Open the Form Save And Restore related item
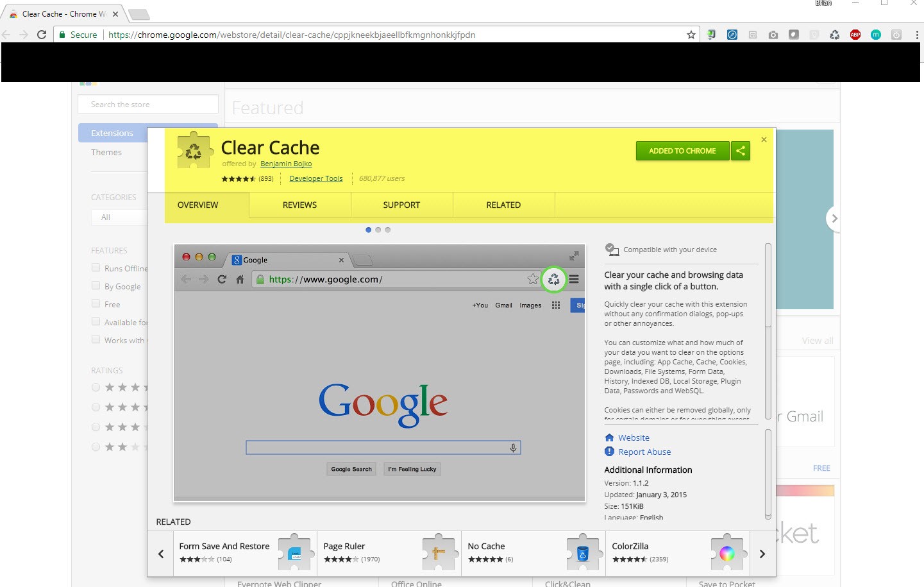Viewport: 924px width, 587px height. click(x=245, y=553)
